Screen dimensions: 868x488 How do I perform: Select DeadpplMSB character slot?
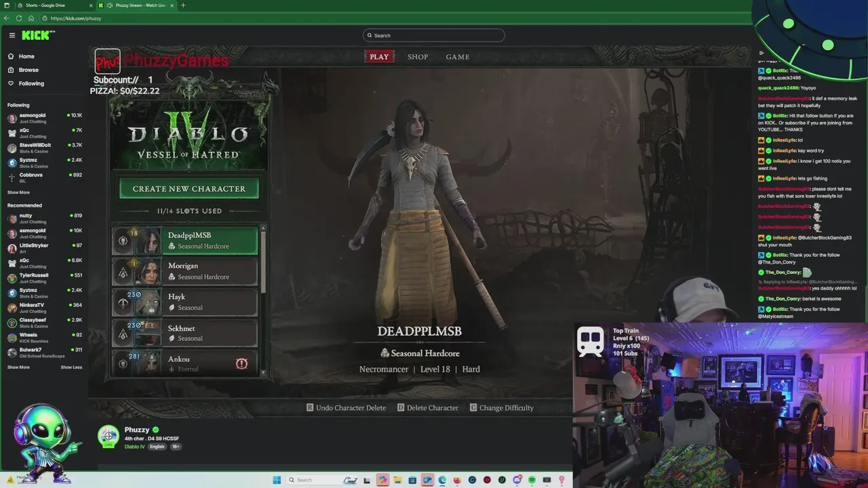(185, 241)
